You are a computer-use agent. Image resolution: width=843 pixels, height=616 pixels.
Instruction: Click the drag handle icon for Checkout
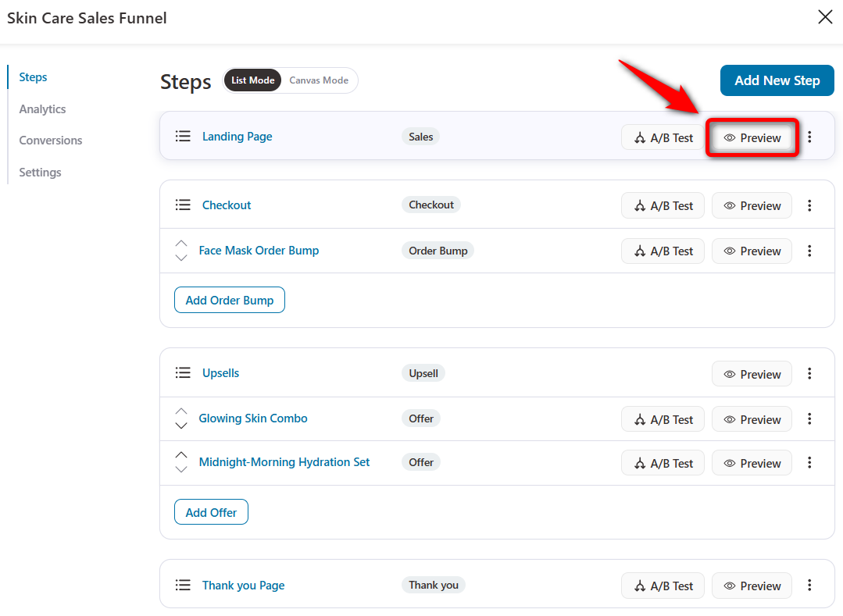(183, 205)
